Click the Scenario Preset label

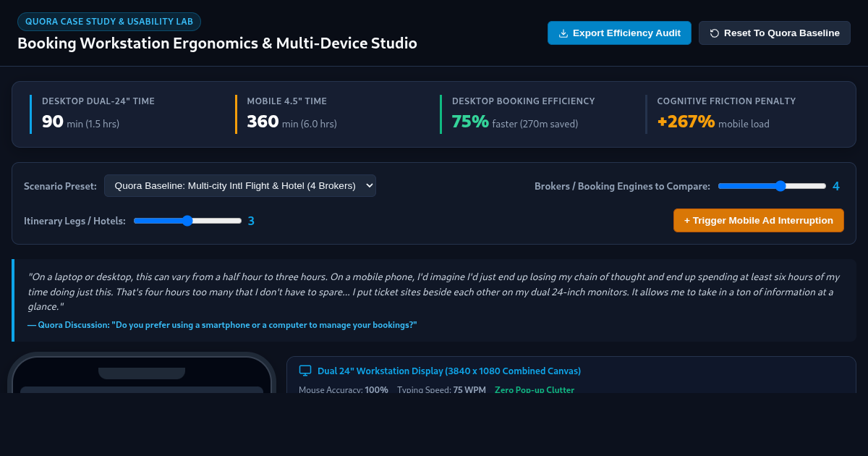[x=60, y=186]
